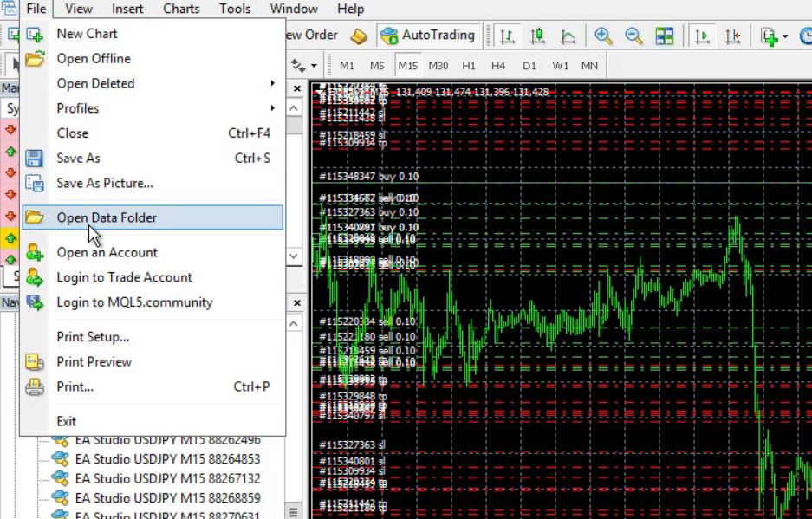Select D1 timeframe

(529, 66)
